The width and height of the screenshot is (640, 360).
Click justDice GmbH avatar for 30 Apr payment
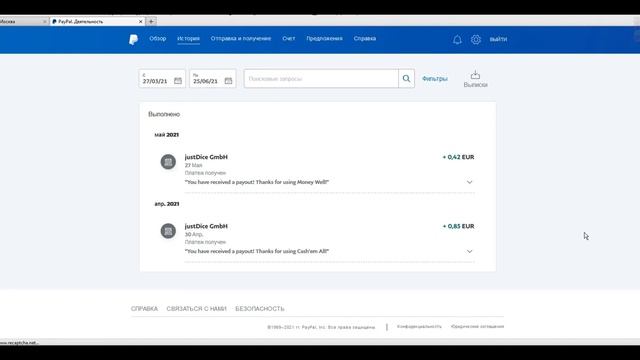pos(168,231)
